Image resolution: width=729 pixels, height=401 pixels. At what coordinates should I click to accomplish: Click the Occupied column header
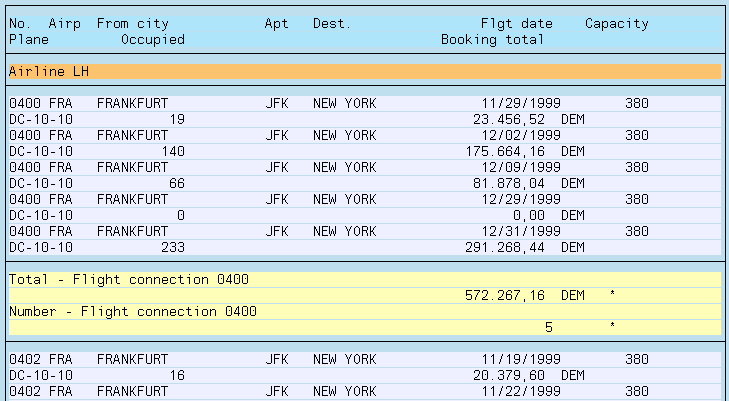152,39
